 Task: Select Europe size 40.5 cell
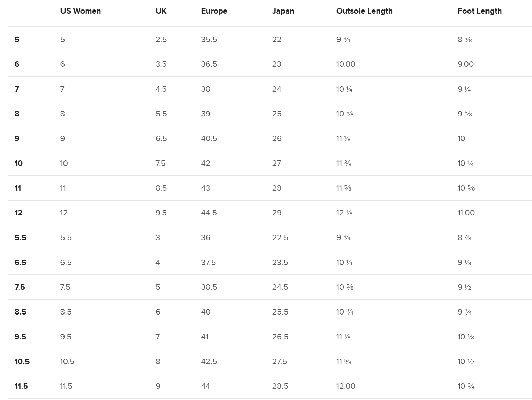[x=209, y=138]
